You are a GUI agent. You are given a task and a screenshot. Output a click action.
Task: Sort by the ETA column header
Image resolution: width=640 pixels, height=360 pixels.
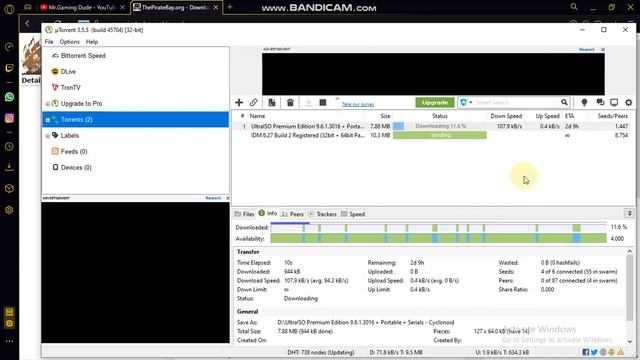pyautogui.click(x=570, y=116)
